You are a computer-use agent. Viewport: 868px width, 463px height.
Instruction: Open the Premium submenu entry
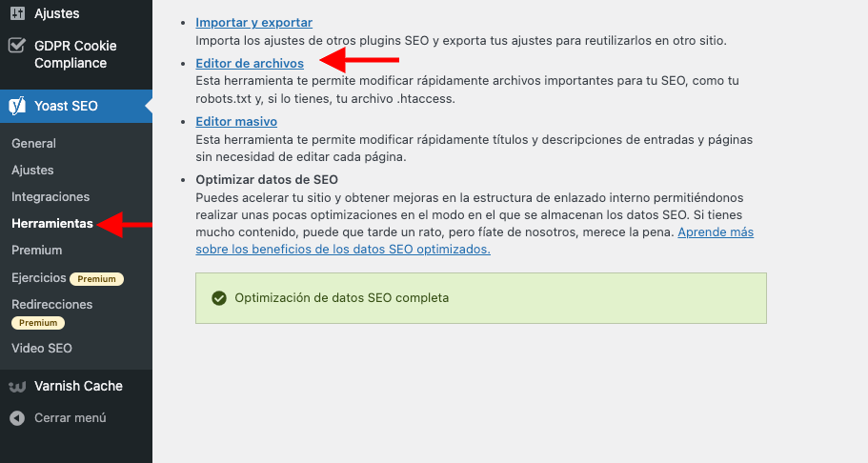pyautogui.click(x=36, y=250)
